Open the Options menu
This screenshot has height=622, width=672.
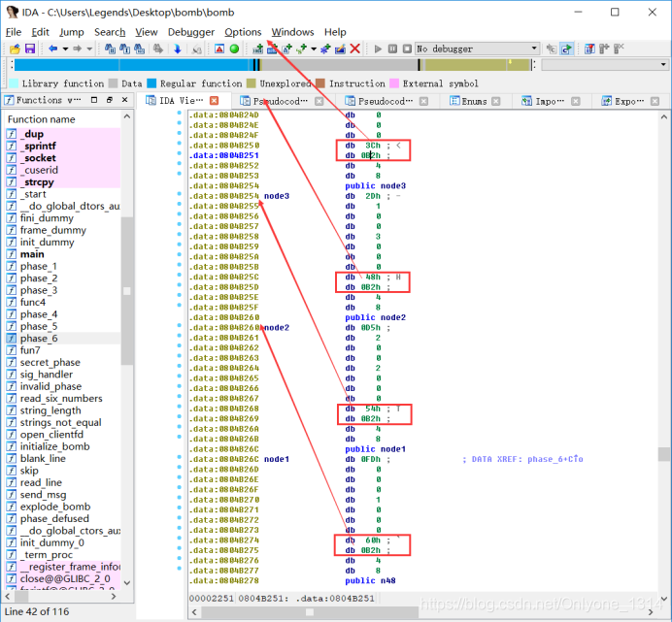(x=243, y=32)
